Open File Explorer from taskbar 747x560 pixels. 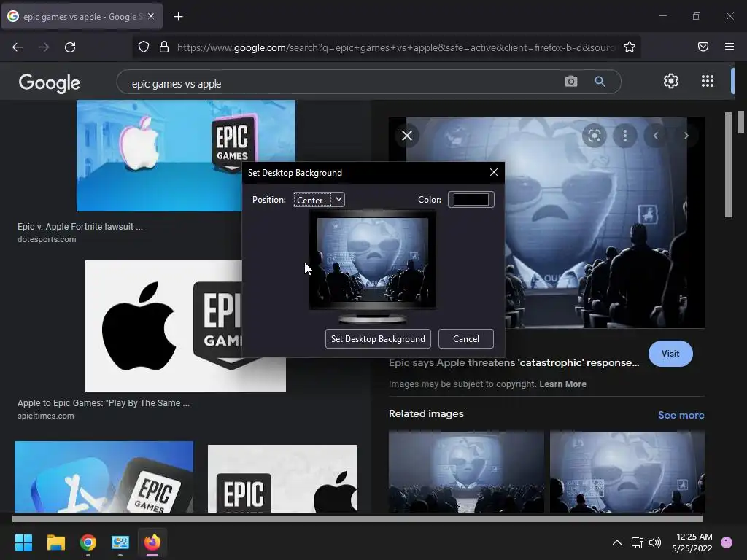[x=55, y=542]
